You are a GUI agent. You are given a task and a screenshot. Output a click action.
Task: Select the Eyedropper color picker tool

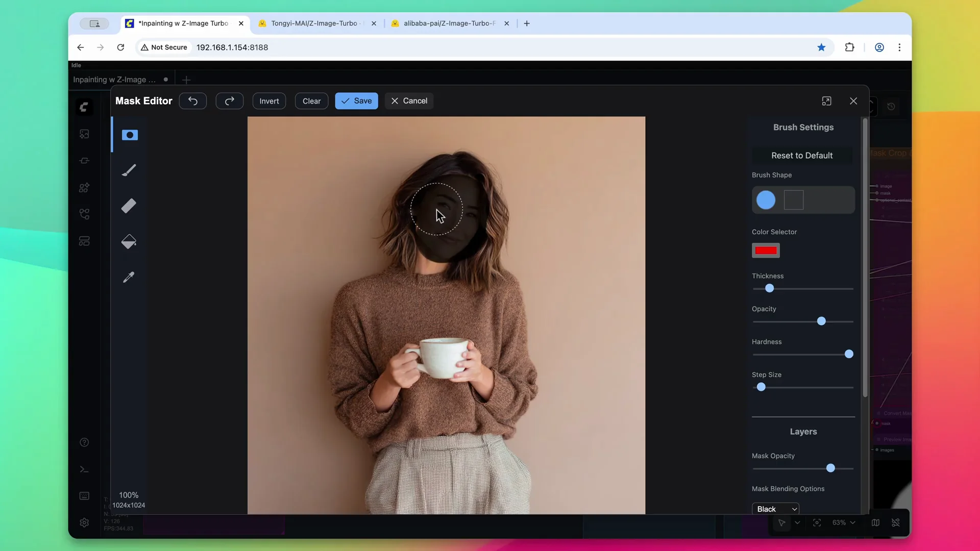129,277
